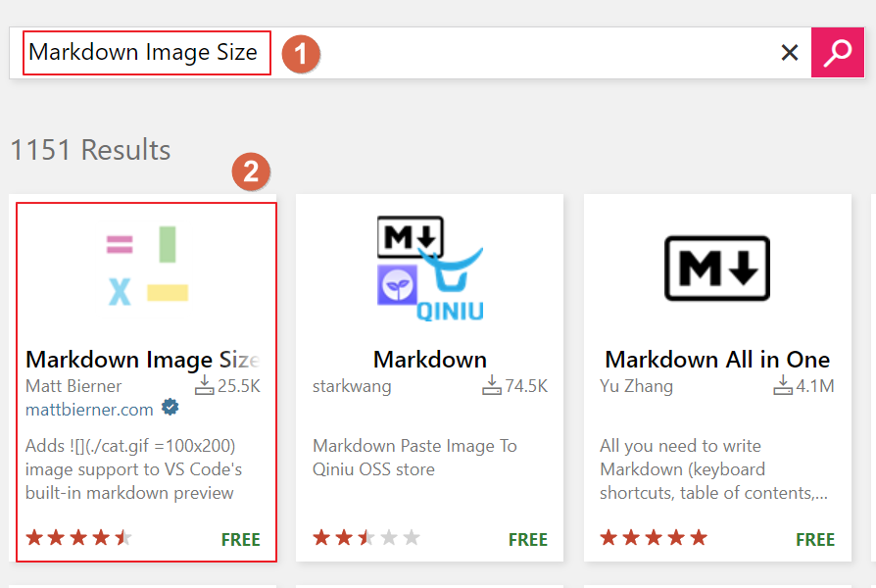
Task: Select the Matt Bierner publisher name
Action: click(x=73, y=386)
